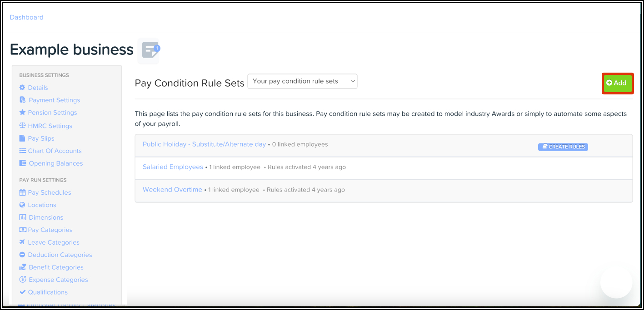Click the gear icon next to Details

(22, 88)
